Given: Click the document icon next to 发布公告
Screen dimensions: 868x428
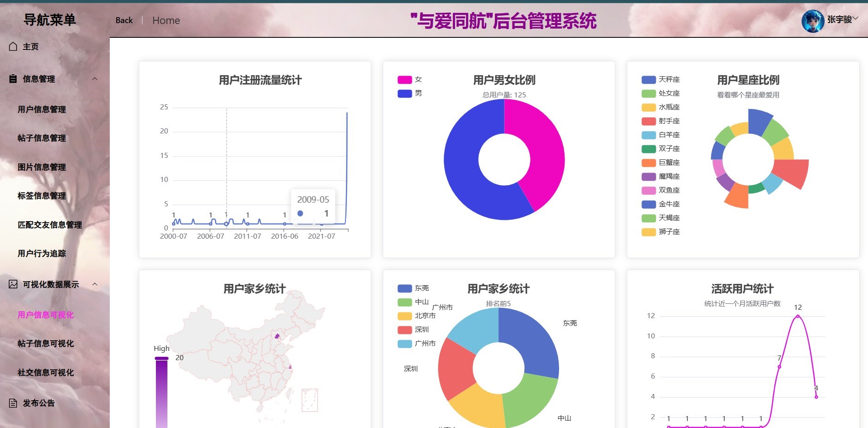Looking at the screenshot, I should [x=13, y=403].
